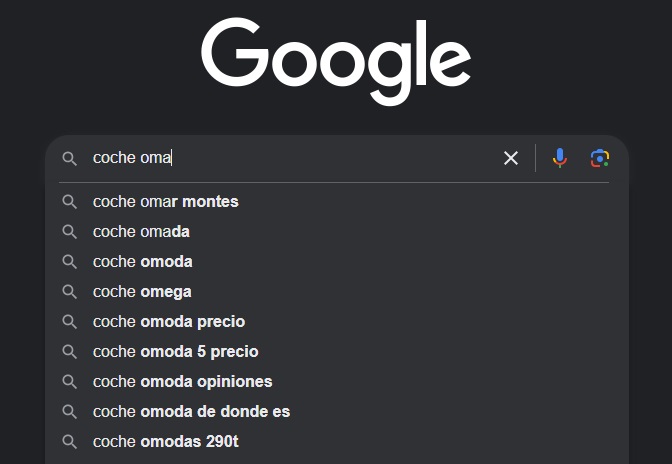672x464 pixels.
Task: Open Google Lens image search icon
Action: (600, 158)
